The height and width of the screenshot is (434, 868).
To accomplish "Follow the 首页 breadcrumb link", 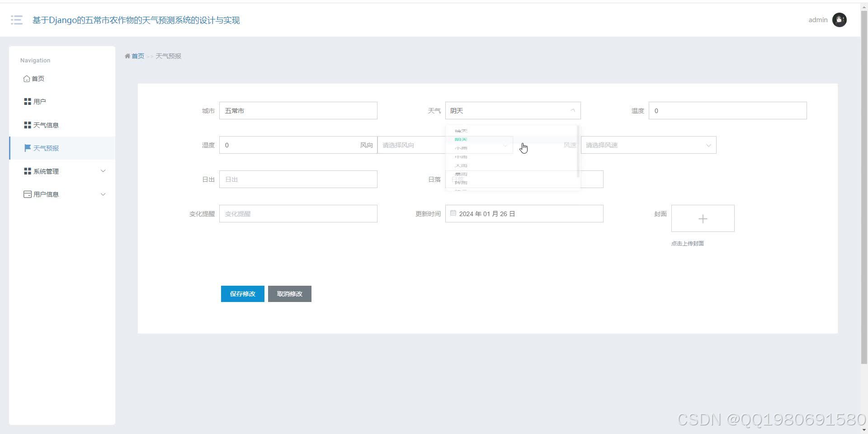I will [x=138, y=56].
